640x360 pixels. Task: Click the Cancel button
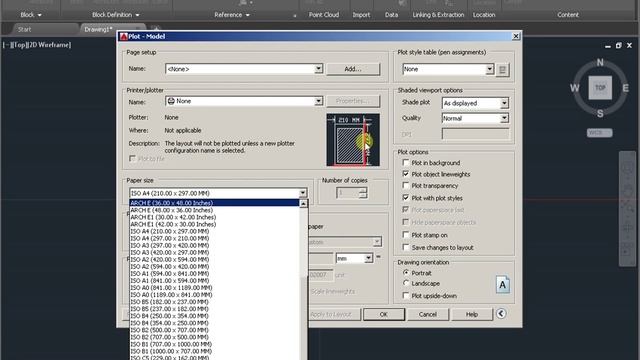[427, 314]
